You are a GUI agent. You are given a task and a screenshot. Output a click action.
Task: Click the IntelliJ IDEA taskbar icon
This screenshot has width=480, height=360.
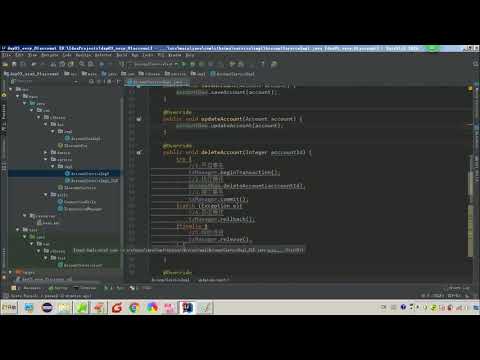coord(187,307)
